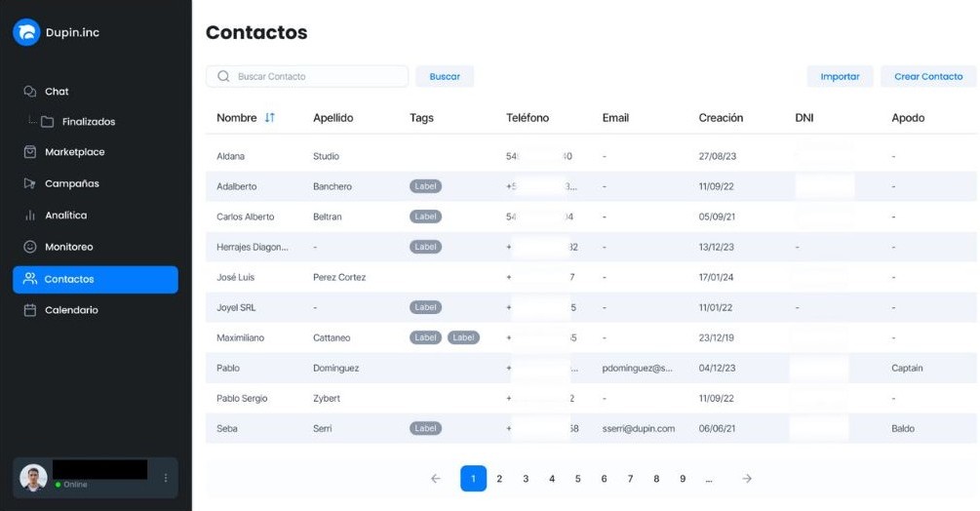Screen dimensions: 980x511
Task: Open the Chat section icon
Action: [x=29, y=92]
